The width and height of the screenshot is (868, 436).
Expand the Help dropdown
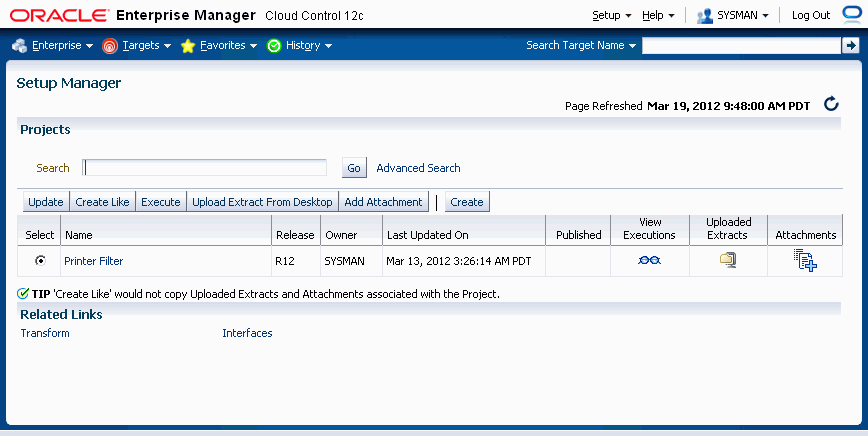click(658, 15)
